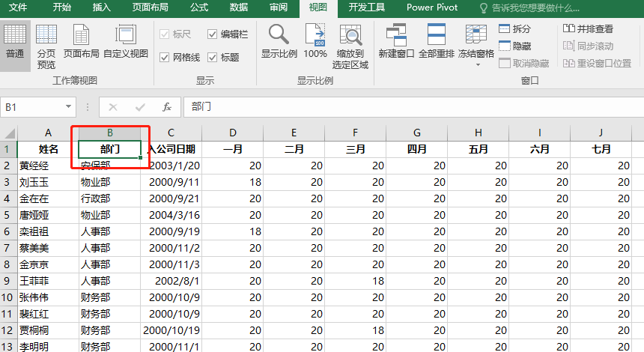Select column D header
Screen dimensions: 644x352
[x=232, y=133]
